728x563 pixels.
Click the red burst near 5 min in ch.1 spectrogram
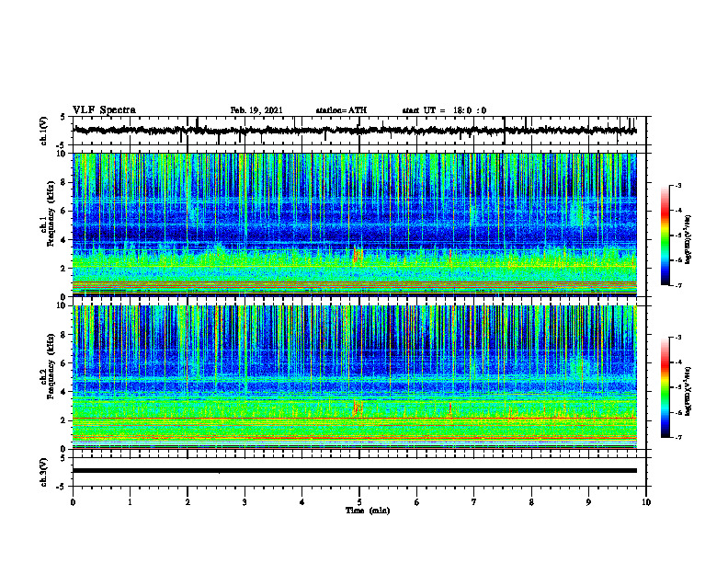[x=358, y=255]
